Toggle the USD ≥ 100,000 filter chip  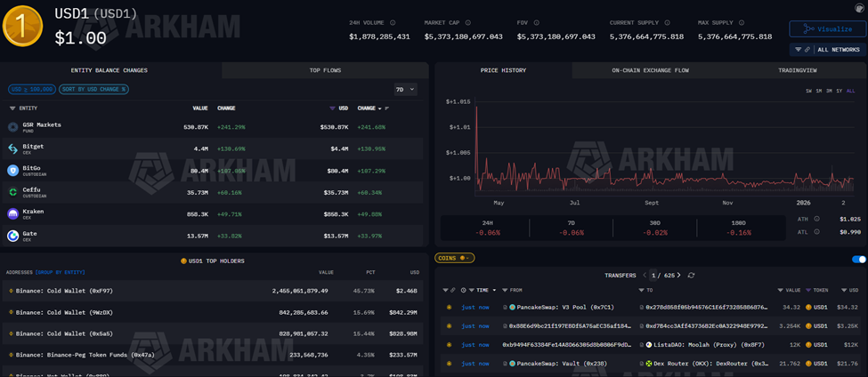[x=31, y=90]
